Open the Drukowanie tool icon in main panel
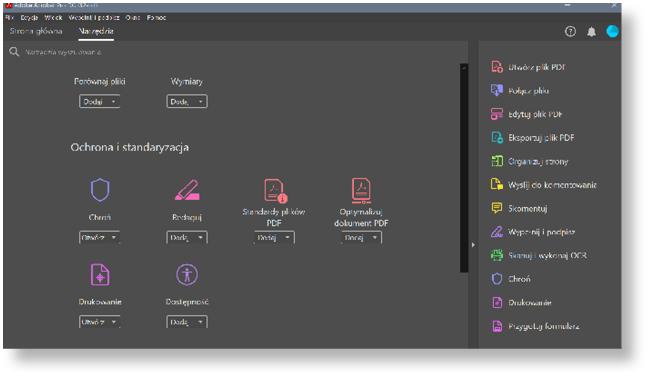The image size is (648, 376). tap(100, 275)
